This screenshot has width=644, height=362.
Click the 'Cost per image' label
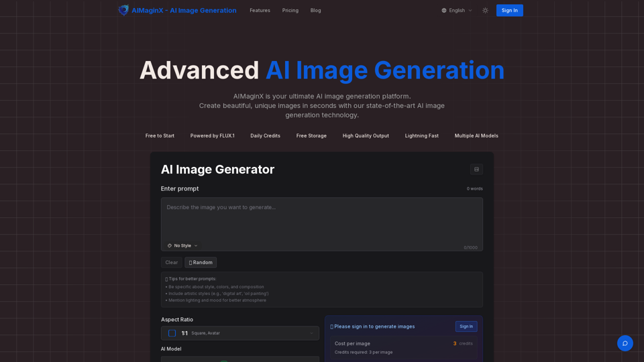coord(352,343)
